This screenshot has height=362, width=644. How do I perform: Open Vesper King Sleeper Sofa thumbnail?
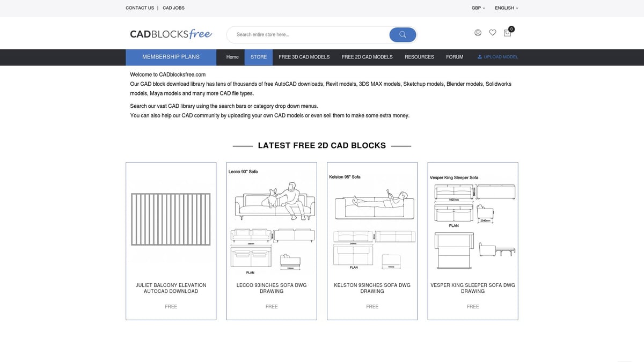pyautogui.click(x=473, y=221)
